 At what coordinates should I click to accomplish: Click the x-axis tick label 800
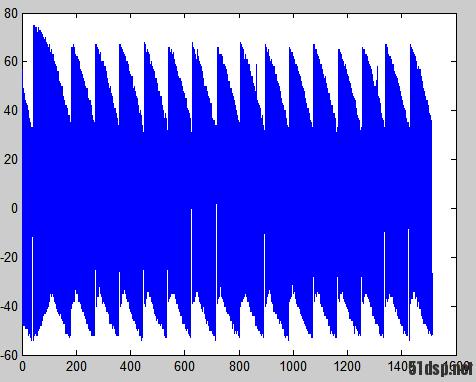point(239,367)
